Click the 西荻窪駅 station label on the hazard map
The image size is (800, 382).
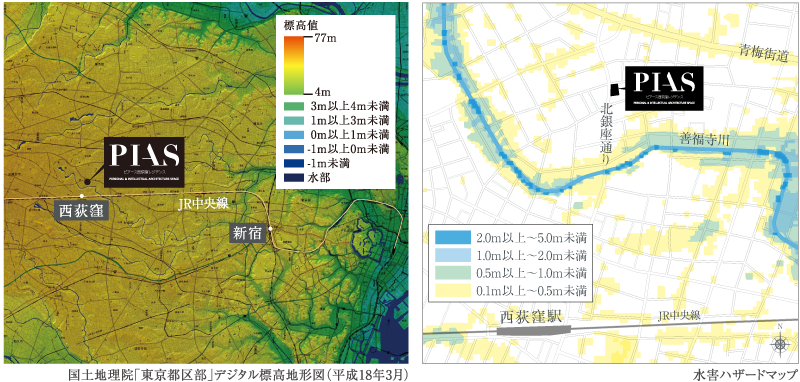pos(531,317)
